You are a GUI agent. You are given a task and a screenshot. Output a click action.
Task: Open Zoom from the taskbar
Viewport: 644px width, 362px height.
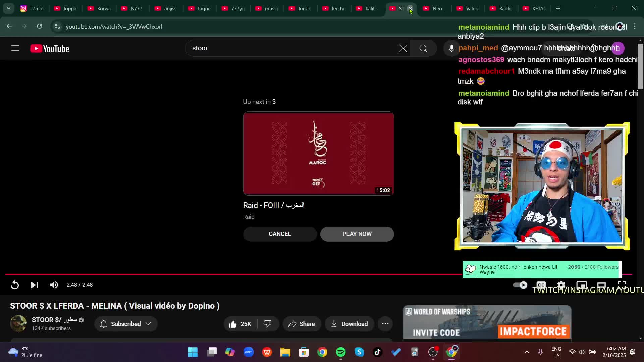[x=249, y=352]
